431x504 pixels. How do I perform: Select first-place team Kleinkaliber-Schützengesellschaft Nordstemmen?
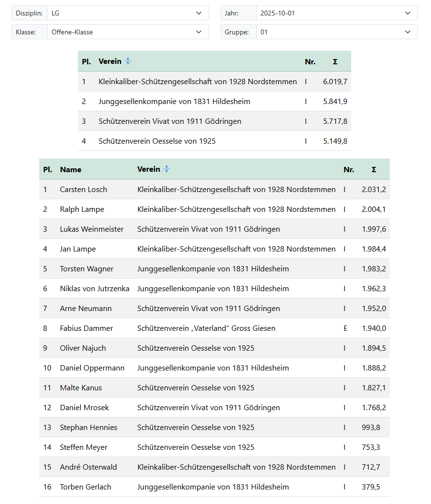click(197, 82)
